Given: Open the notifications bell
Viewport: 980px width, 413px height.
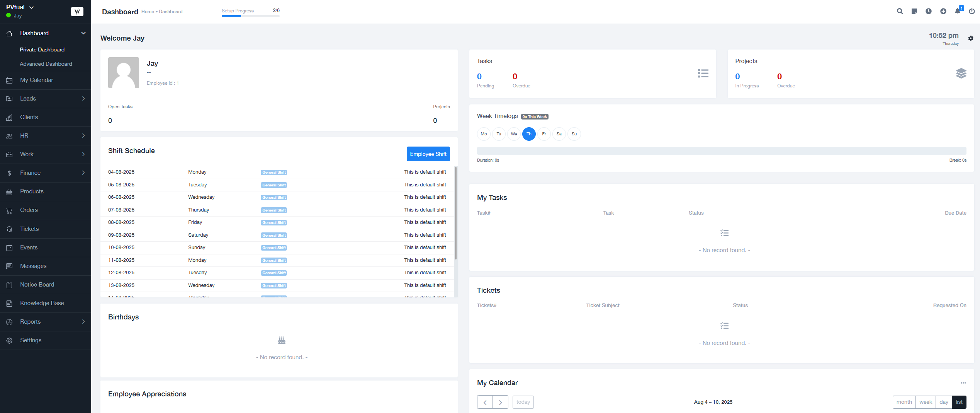Looking at the screenshot, I should [958, 11].
